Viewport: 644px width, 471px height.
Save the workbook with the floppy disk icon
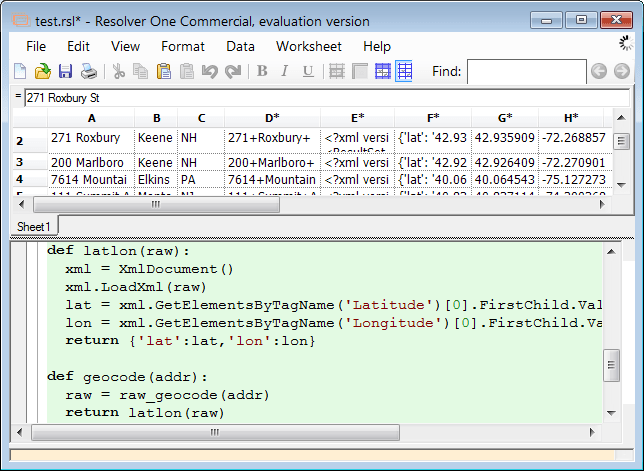(x=65, y=71)
